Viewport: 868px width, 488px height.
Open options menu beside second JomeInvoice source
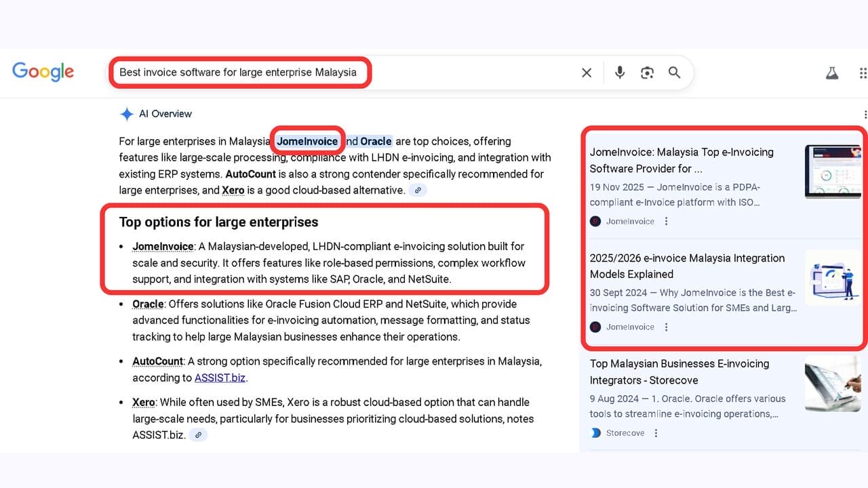tap(667, 327)
